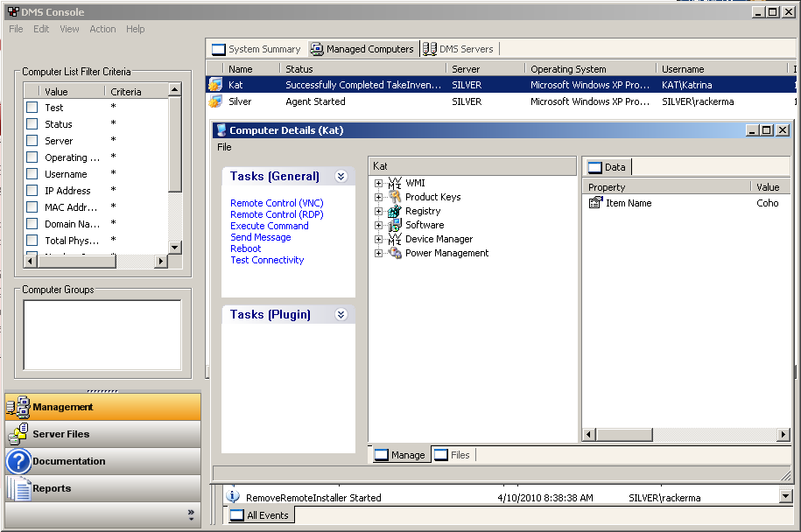Click the Software node icon
Screen dimensions: 801x532
(395, 225)
